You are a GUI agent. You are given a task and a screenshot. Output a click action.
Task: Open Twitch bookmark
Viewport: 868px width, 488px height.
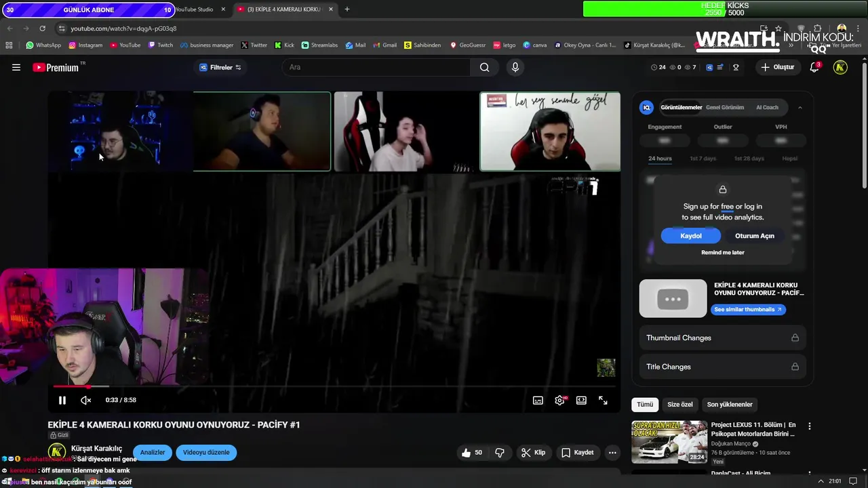(x=160, y=45)
